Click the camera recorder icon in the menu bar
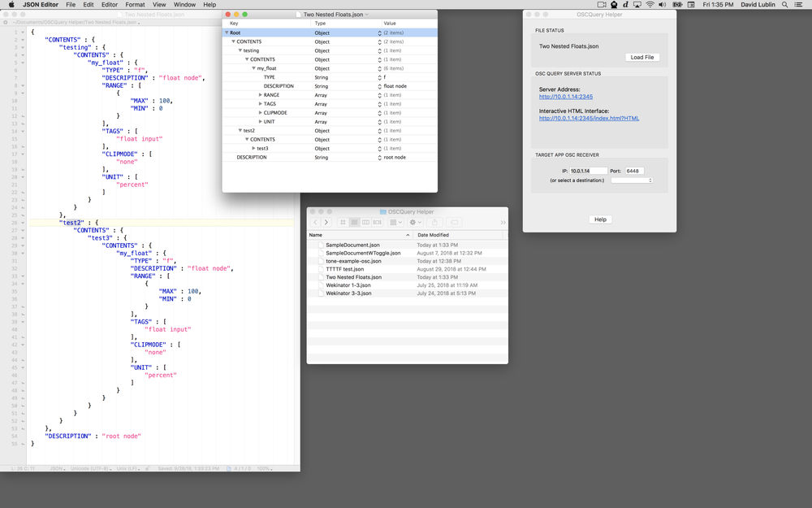Image resolution: width=812 pixels, height=508 pixels. [x=602, y=5]
